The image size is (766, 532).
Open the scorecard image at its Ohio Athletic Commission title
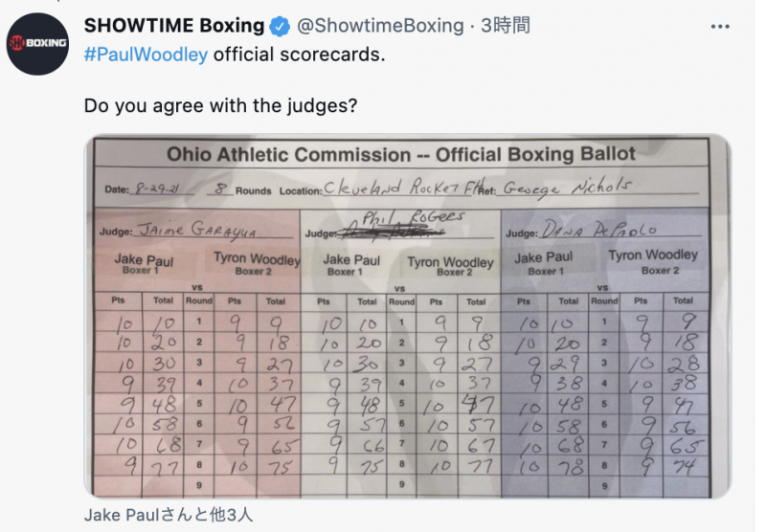400,155
